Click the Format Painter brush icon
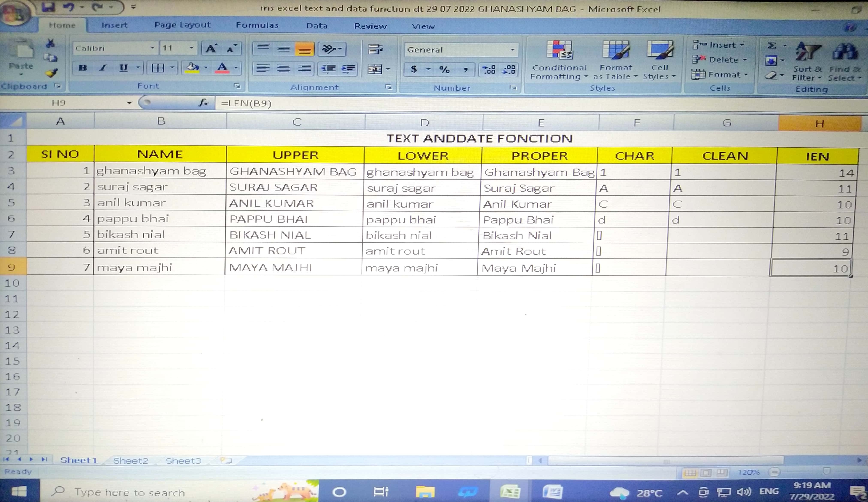This screenshot has width=868, height=502. click(x=52, y=73)
